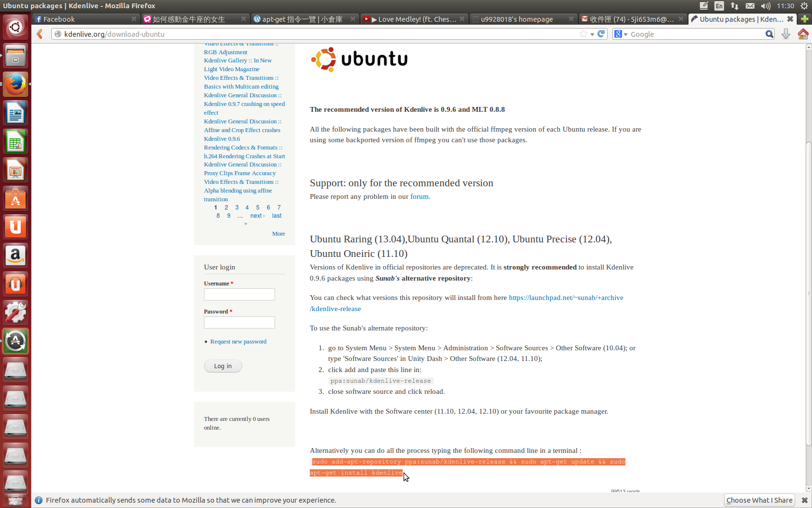Launch LibreOffice Impress from the dock
The image size is (812, 508).
15,170
